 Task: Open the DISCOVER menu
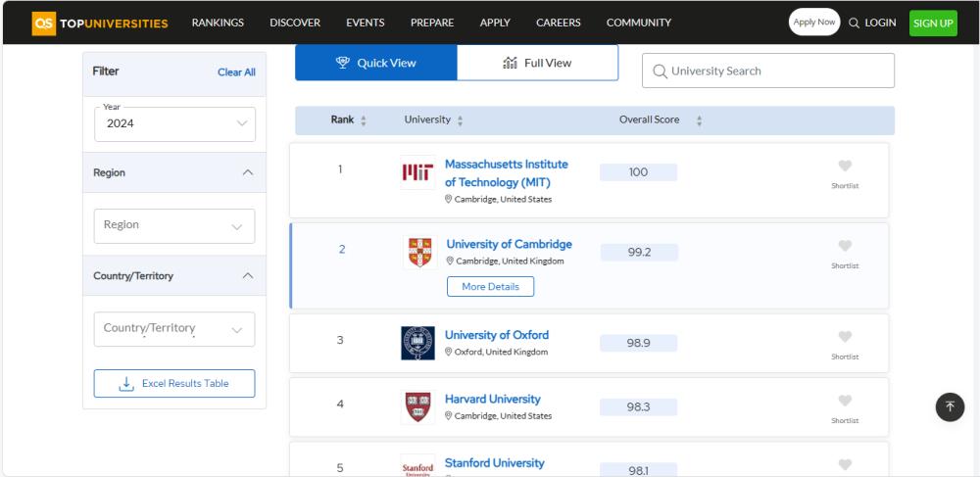295,23
